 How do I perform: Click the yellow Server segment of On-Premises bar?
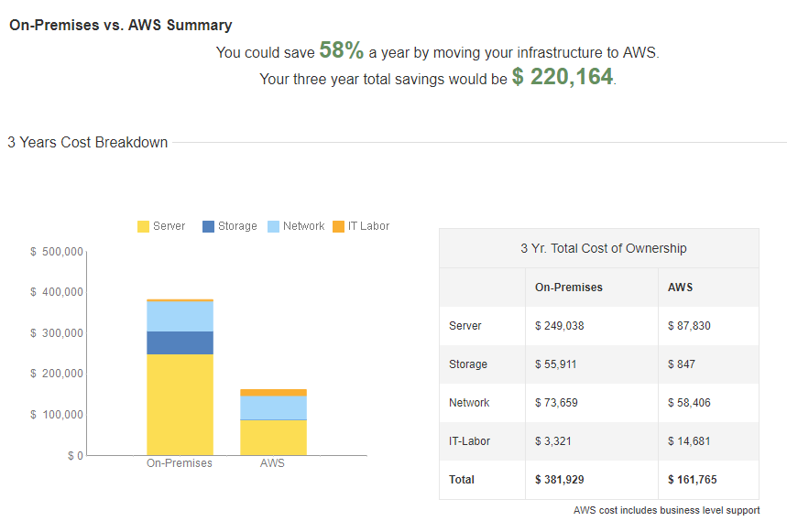click(180, 405)
